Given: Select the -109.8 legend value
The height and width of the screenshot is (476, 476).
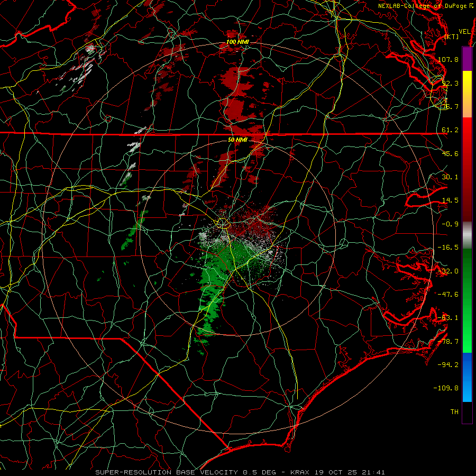Looking at the screenshot, I should pyautogui.click(x=446, y=388).
